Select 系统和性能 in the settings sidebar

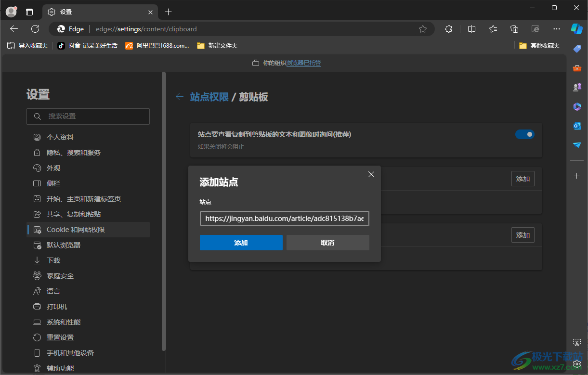[x=64, y=322]
